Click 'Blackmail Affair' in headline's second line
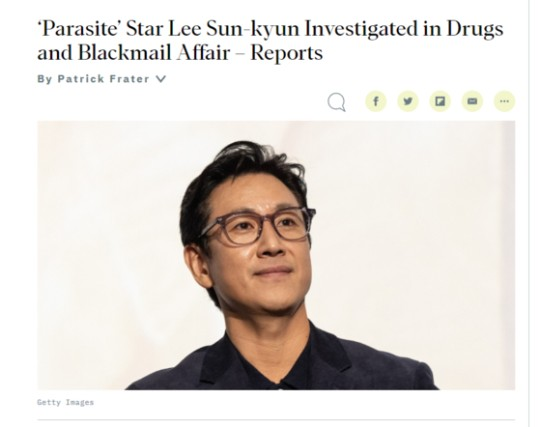This screenshot has width=540, height=427. [154, 53]
